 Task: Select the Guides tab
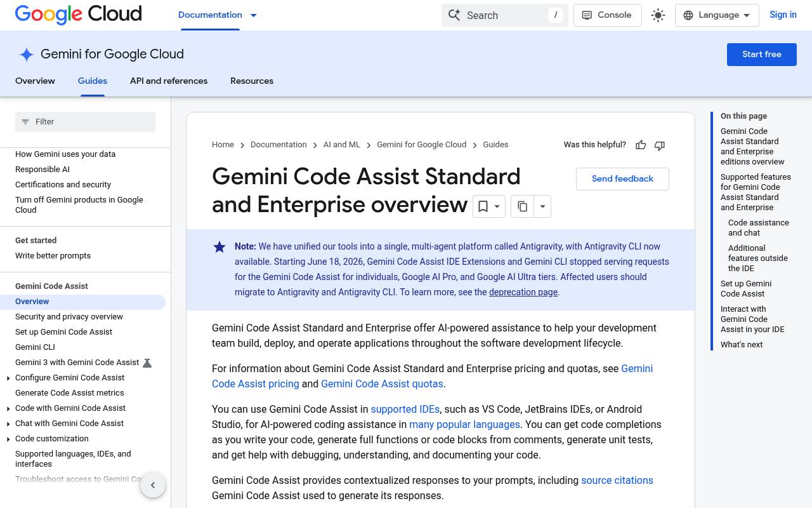tap(93, 81)
